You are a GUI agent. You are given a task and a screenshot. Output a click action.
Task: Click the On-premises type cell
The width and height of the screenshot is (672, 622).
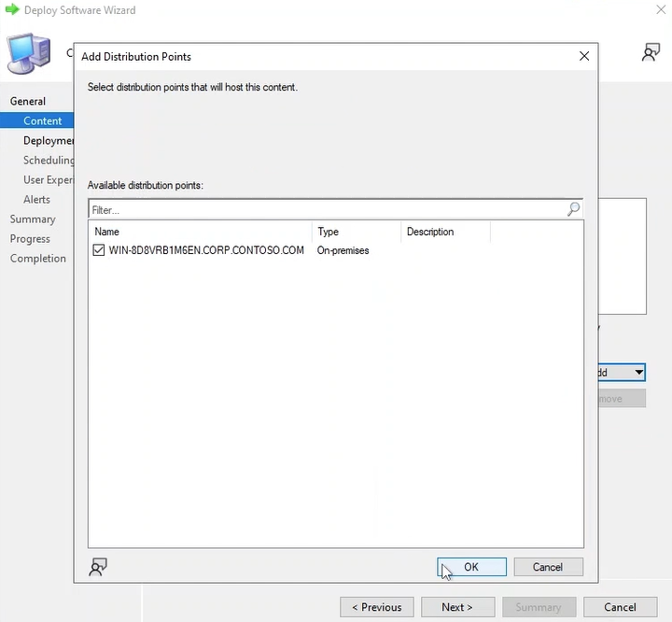tap(343, 250)
